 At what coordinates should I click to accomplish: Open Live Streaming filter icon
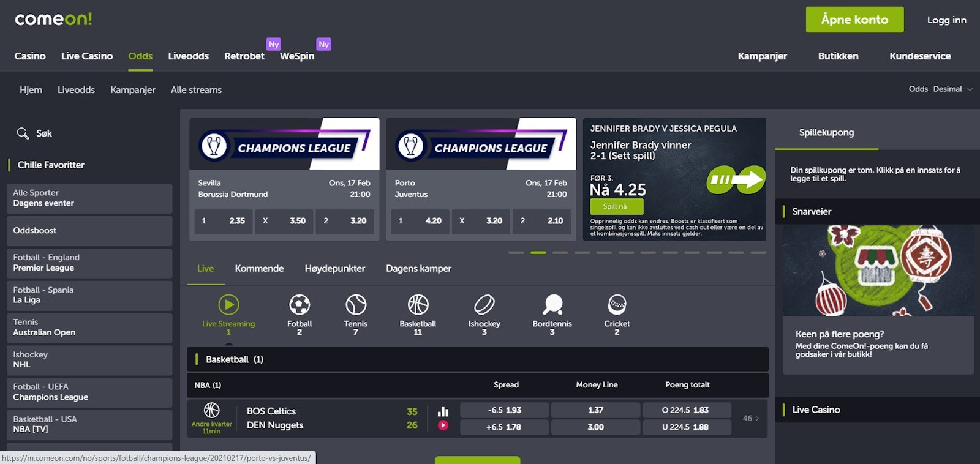click(228, 305)
